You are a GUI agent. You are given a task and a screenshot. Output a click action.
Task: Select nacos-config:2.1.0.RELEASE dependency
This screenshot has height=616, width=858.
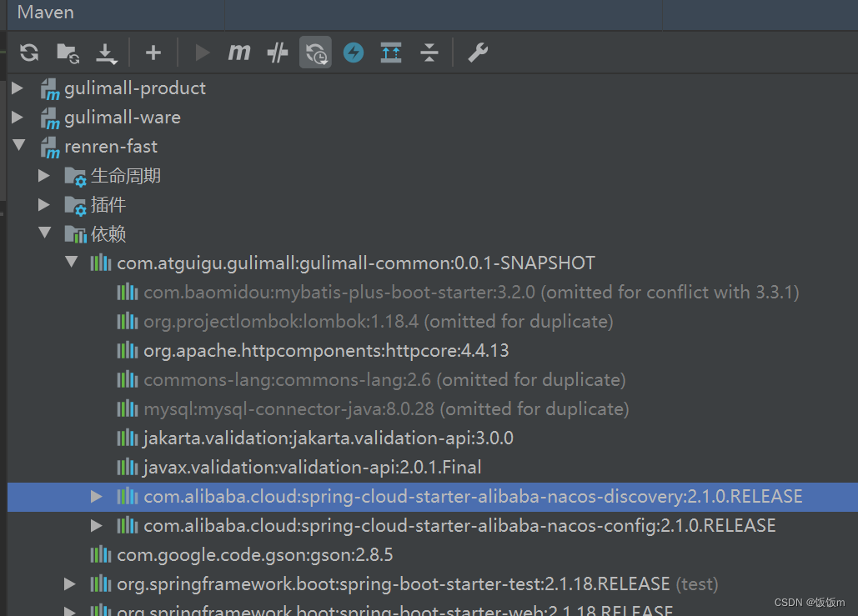click(459, 526)
